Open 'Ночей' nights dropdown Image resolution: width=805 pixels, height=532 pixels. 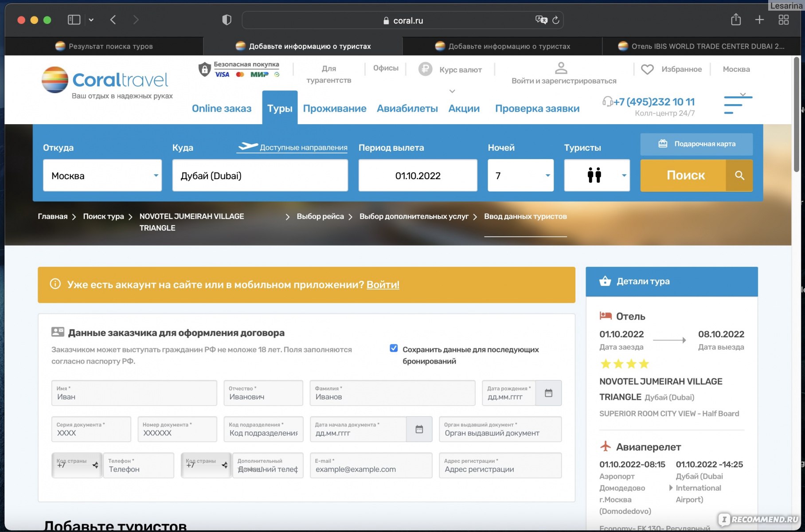point(521,176)
